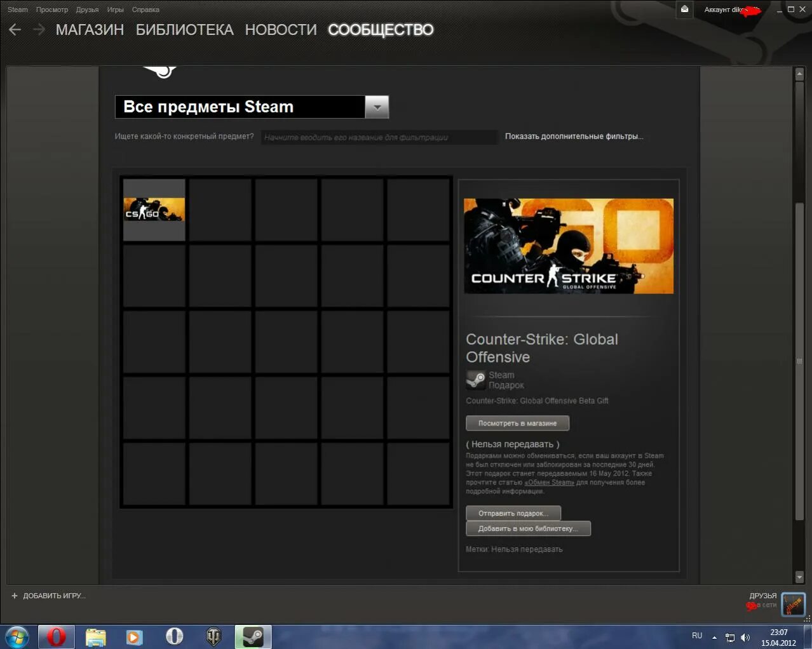Click the volume speaker tray icon
The image size is (812, 649).
coord(745,638)
